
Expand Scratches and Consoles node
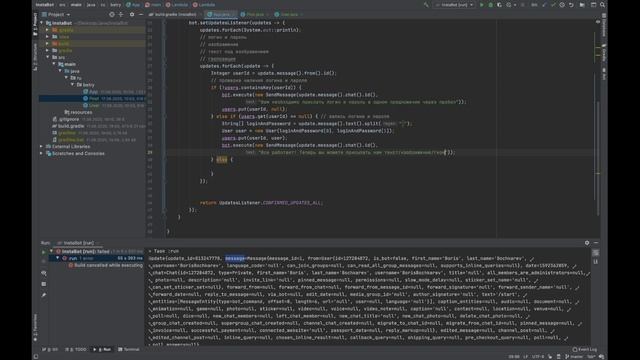click(x=42, y=153)
